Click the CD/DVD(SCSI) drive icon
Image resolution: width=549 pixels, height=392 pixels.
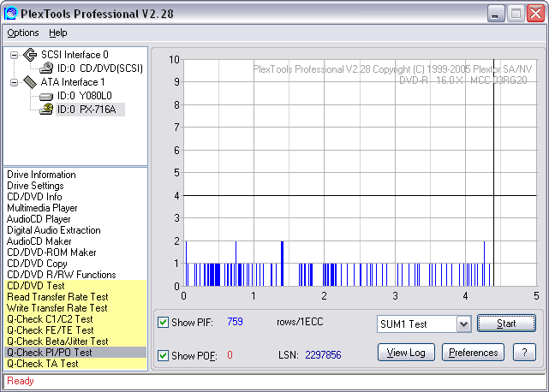pos(46,68)
